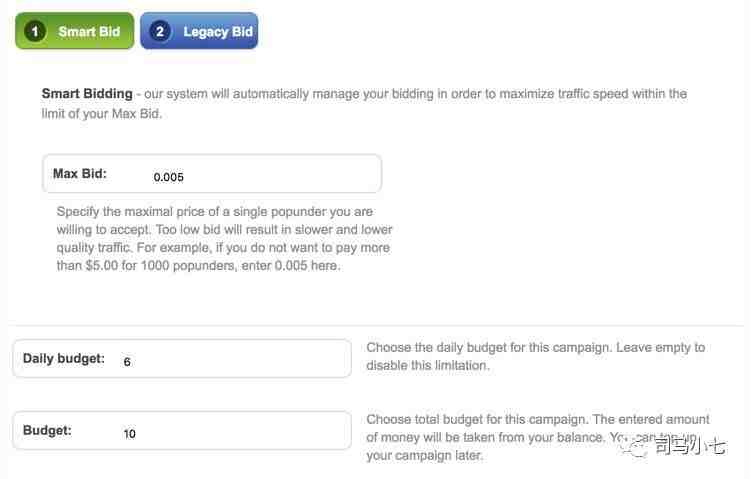Click the Smart Bidding description paragraph
The height and width of the screenshot is (479, 750).
(364, 103)
